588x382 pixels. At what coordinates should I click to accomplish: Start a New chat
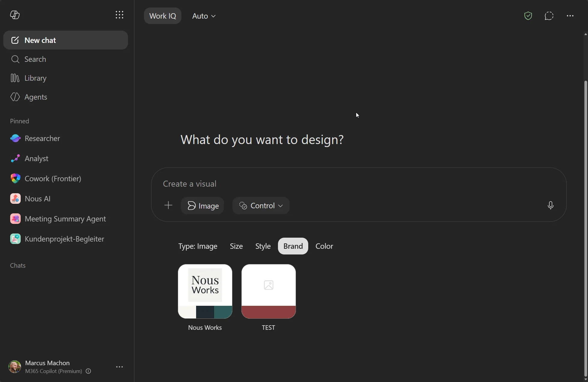click(66, 40)
